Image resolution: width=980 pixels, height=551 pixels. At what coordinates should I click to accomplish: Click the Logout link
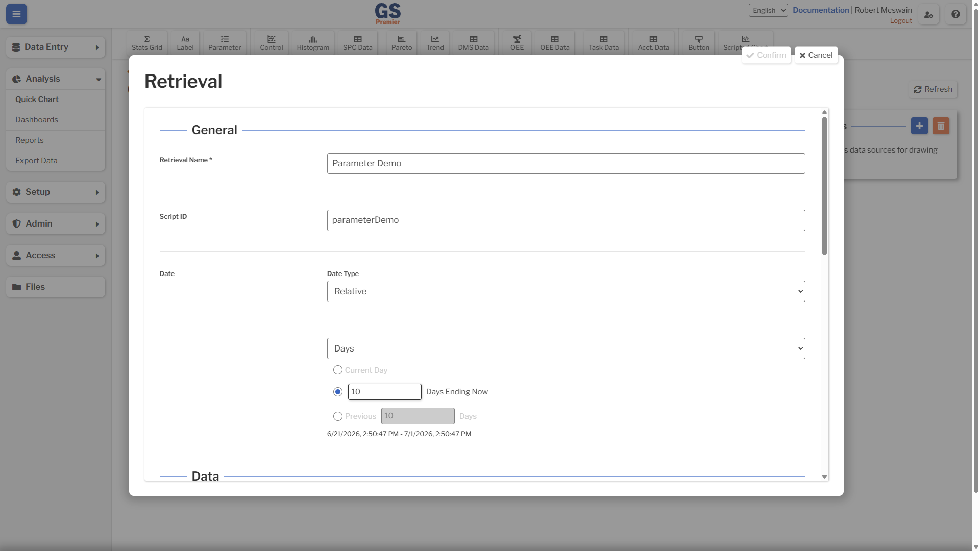(901, 21)
